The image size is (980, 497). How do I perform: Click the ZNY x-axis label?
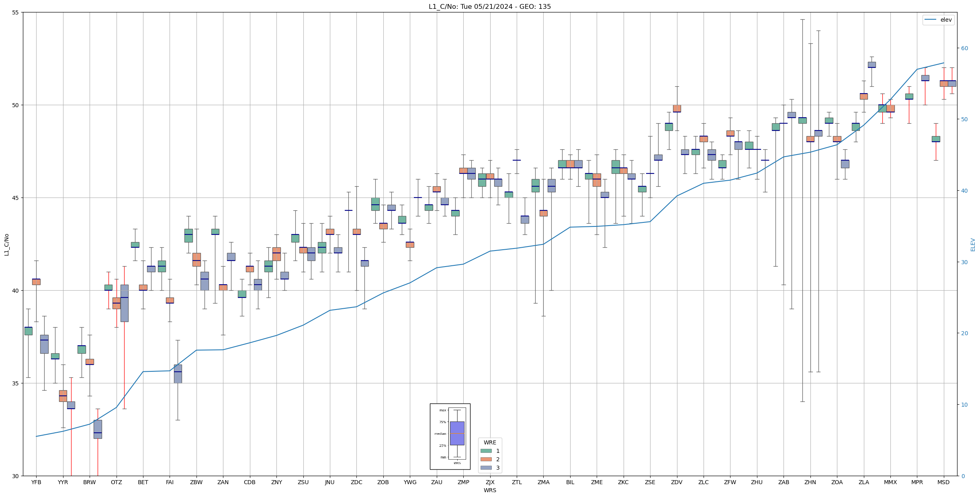click(x=276, y=482)
